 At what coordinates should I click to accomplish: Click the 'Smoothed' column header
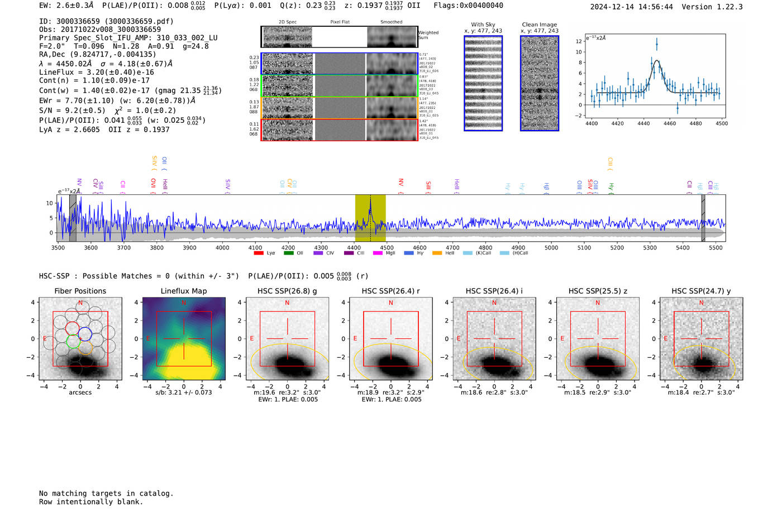point(391,22)
